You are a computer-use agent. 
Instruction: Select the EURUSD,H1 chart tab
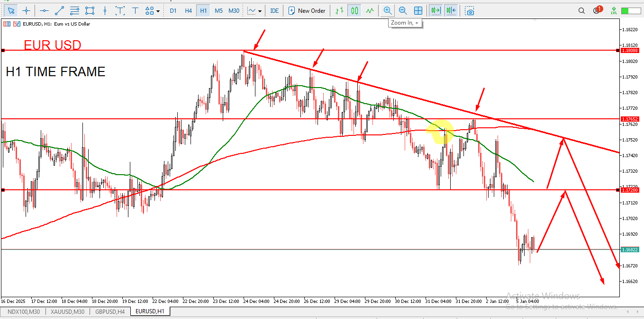point(150,311)
